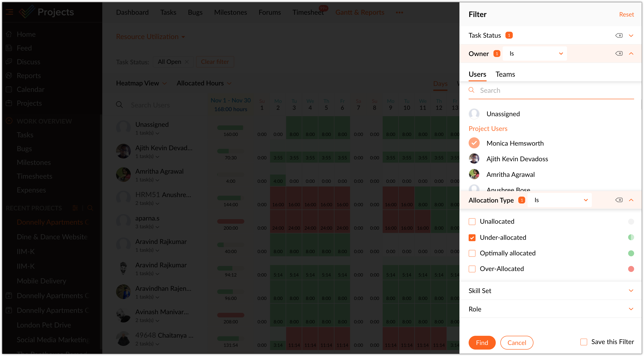The width and height of the screenshot is (644, 356).
Task: Focus the filter Search input field
Action: [x=550, y=90]
